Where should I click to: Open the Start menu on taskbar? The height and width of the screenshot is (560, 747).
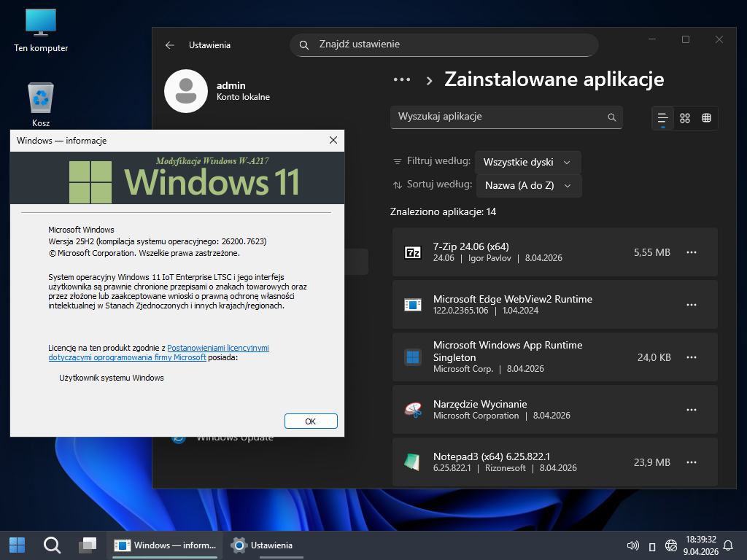pos(17,545)
